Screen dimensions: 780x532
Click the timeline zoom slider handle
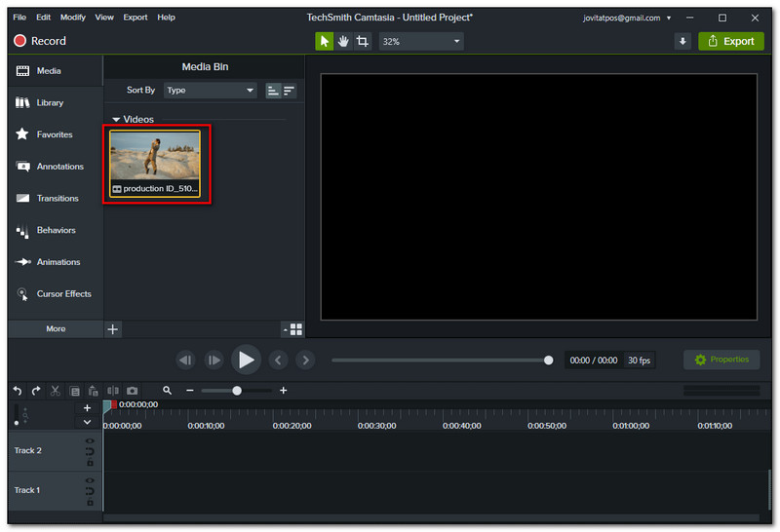click(237, 390)
